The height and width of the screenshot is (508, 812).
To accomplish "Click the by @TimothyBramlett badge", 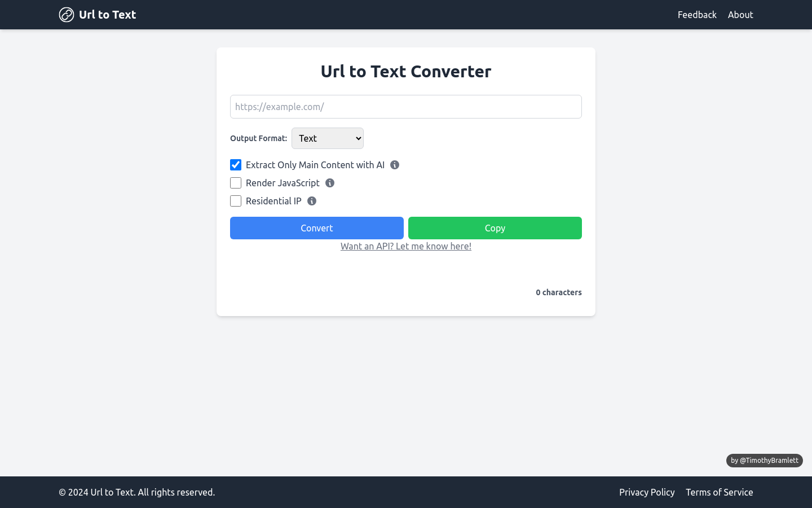I will 765,461.
